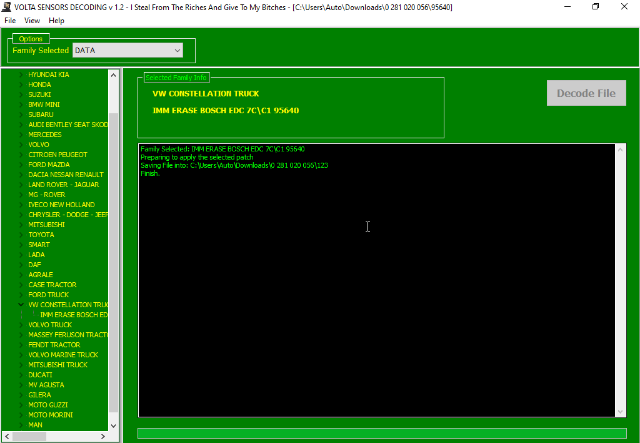This screenshot has height=443, width=640.
Task: Select LADA in the tree
Action: pos(36,255)
